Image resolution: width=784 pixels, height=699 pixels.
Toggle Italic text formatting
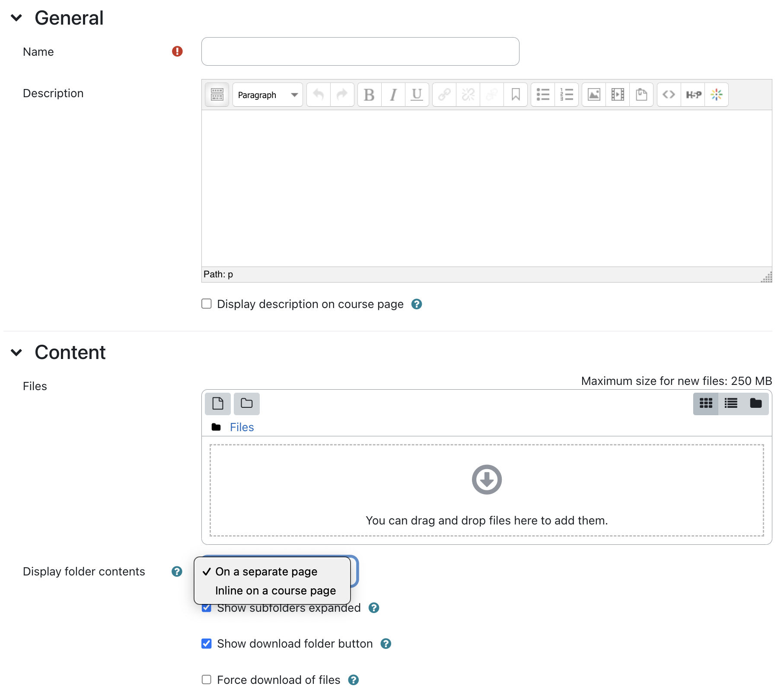pyautogui.click(x=393, y=95)
